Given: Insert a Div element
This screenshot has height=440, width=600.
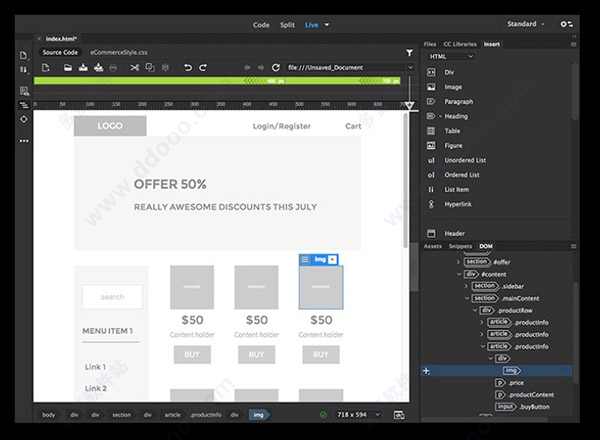Looking at the screenshot, I should click(449, 72).
